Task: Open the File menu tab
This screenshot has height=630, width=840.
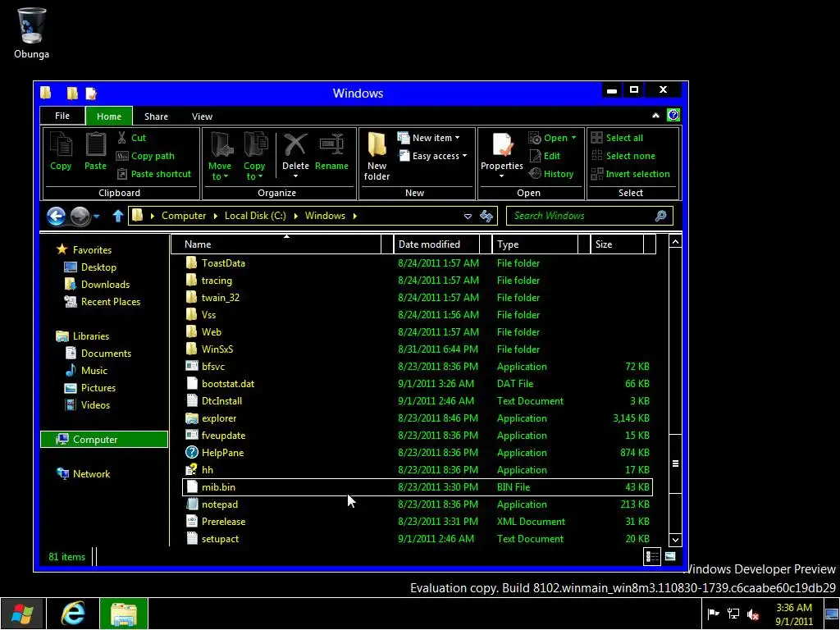Action: click(62, 116)
